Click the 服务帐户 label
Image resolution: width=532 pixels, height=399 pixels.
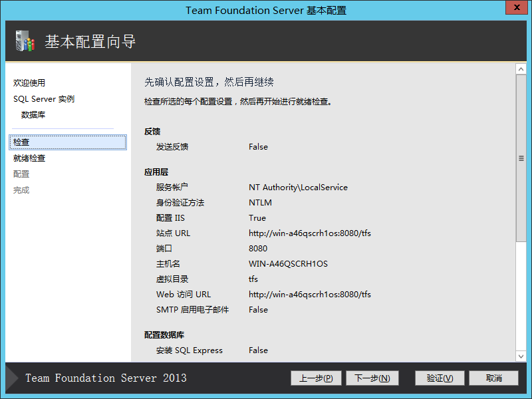172,188
